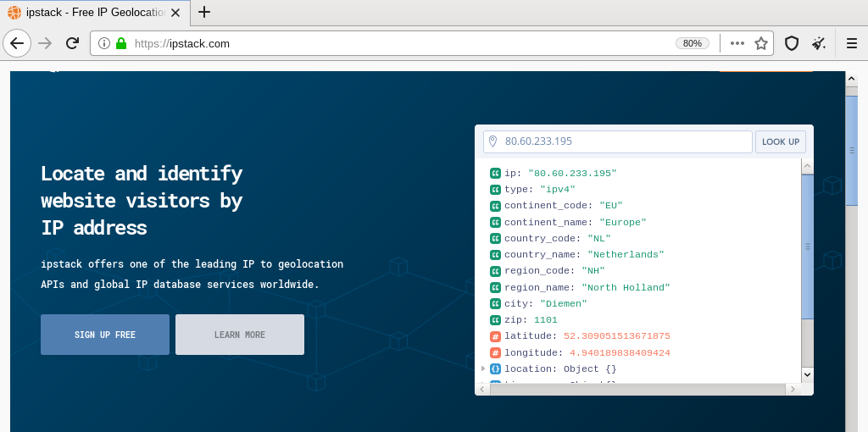The height and width of the screenshot is (432, 868).
Task: Open the Firefox hamburger menu
Action: (851, 43)
